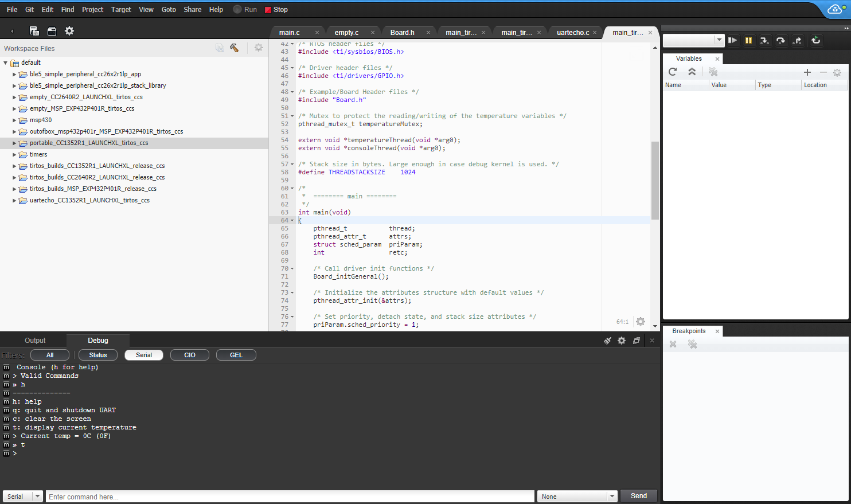The width and height of the screenshot is (851, 504).
Task: Switch to the uartecho.c tab
Action: point(574,32)
